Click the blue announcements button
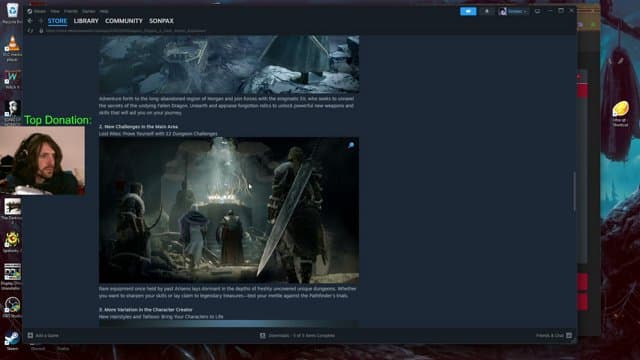Image resolution: width=640 pixels, height=360 pixels. [x=468, y=11]
